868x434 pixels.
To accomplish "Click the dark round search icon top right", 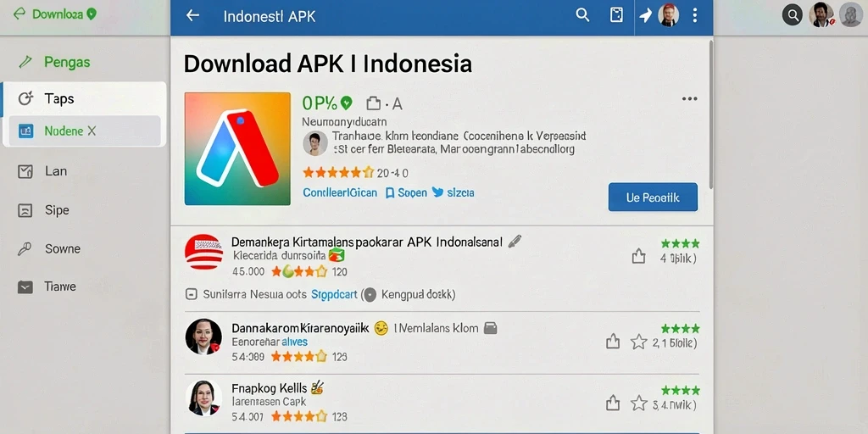I will click(x=793, y=15).
